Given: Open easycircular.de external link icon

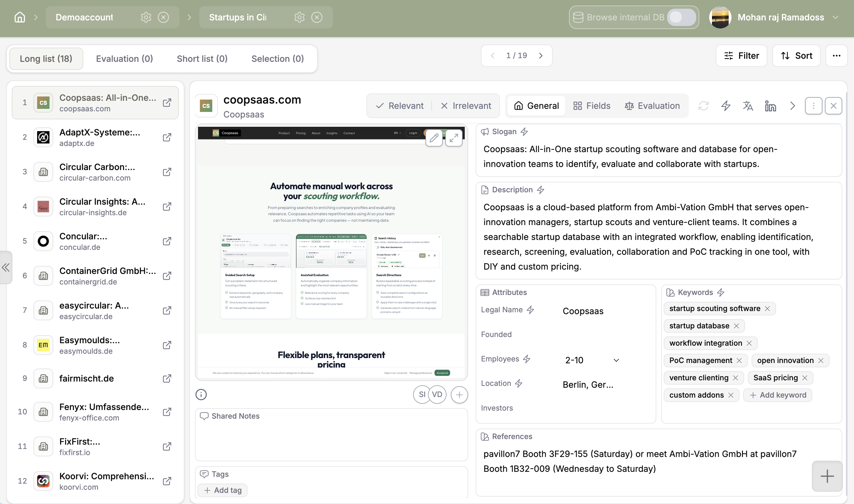Looking at the screenshot, I should click(x=167, y=311).
